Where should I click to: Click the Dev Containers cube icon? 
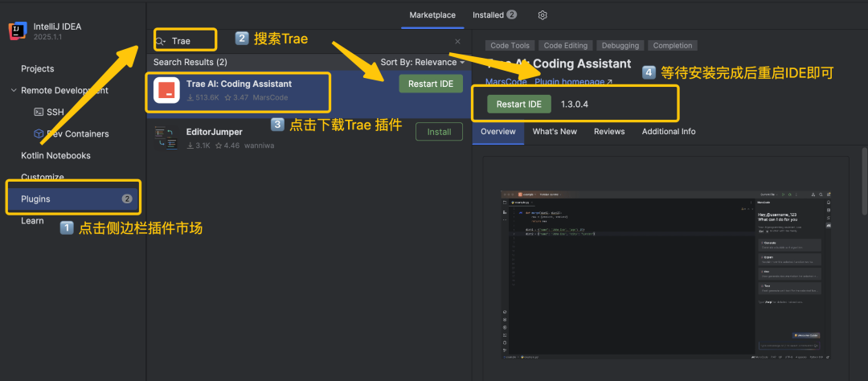tap(39, 133)
